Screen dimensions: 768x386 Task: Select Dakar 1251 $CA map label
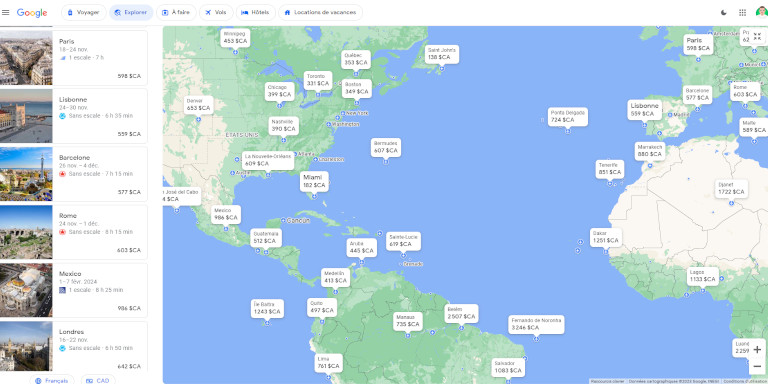pyautogui.click(x=606, y=237)
